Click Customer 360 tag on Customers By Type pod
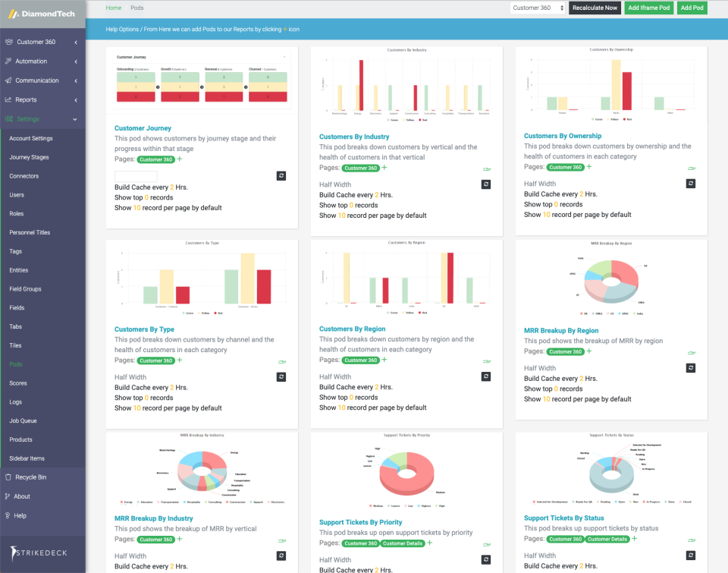The height and width of the screenshot is (573, 728). [x=156, y=360]
